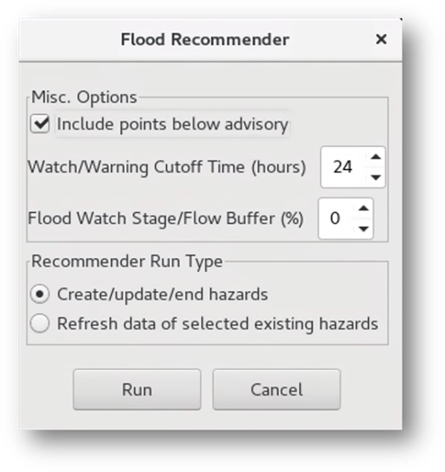Click the Include points below advisory label text
445x472 pixels.
[173, 124]
